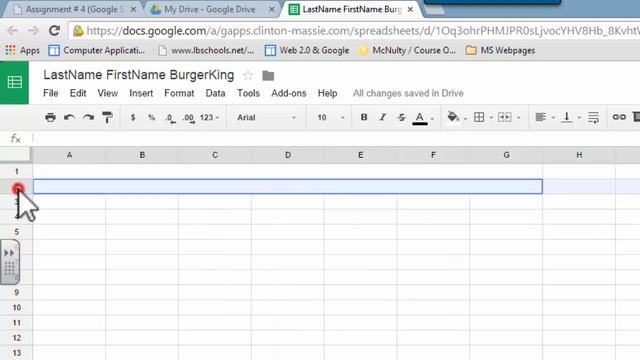Decrease decimal places
The image size is (640, 360).
[171, 118]
